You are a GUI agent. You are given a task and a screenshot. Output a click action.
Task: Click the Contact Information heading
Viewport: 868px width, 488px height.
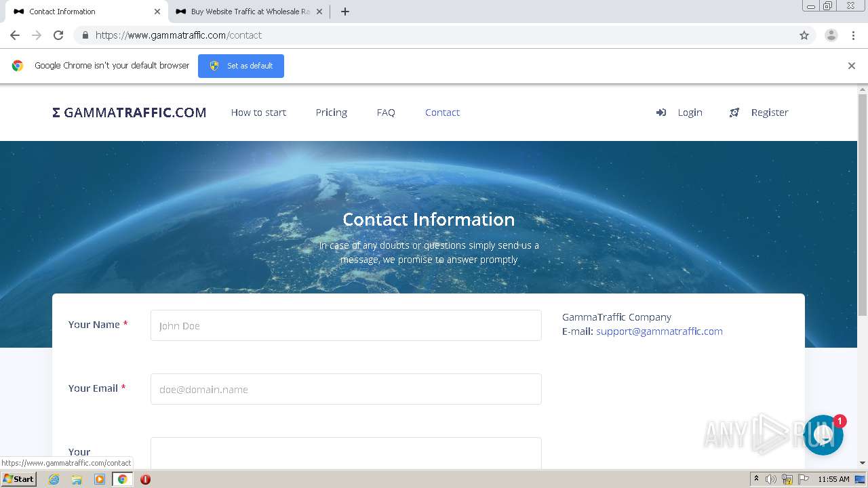click(x=429, y=220)
